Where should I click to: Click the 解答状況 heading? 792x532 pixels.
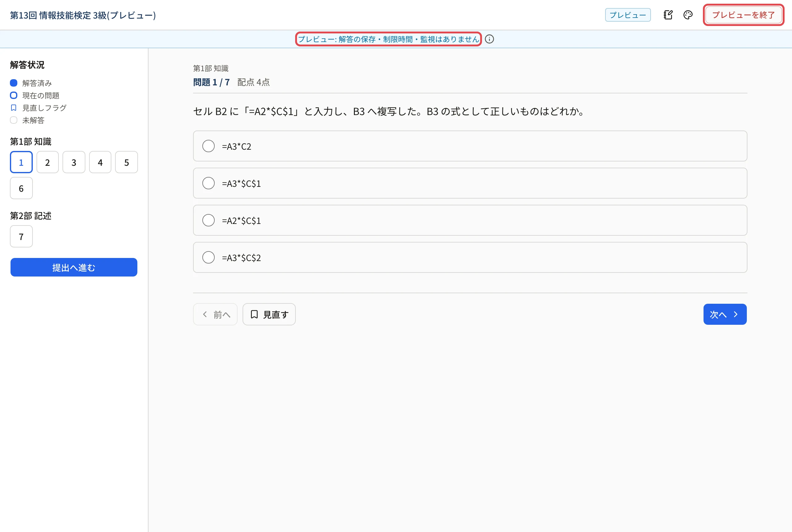click(27, 65)
